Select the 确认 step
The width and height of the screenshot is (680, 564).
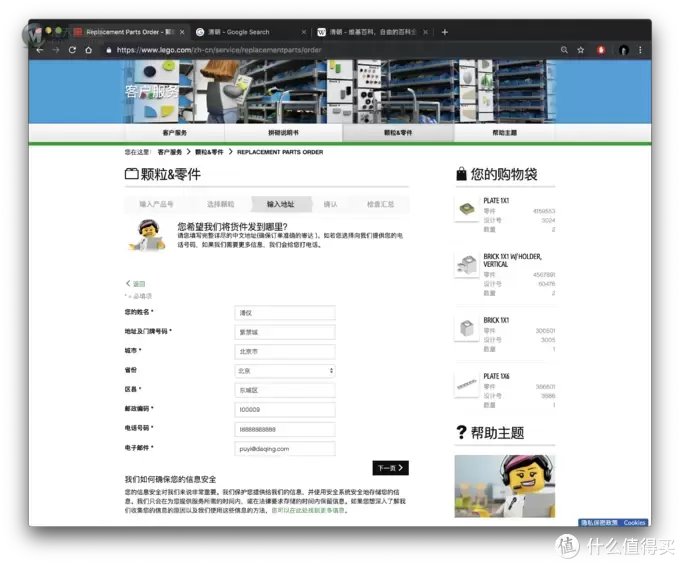click(330, 204)
